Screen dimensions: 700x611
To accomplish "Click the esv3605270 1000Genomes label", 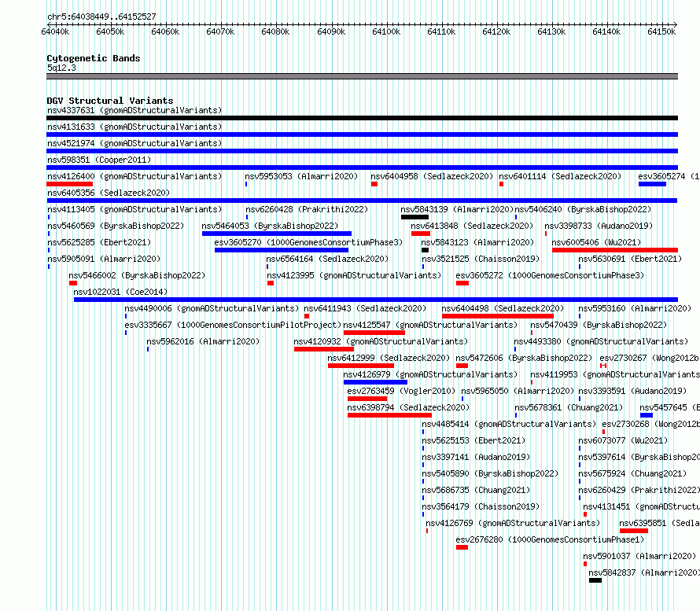I will [x=308, y=242].
